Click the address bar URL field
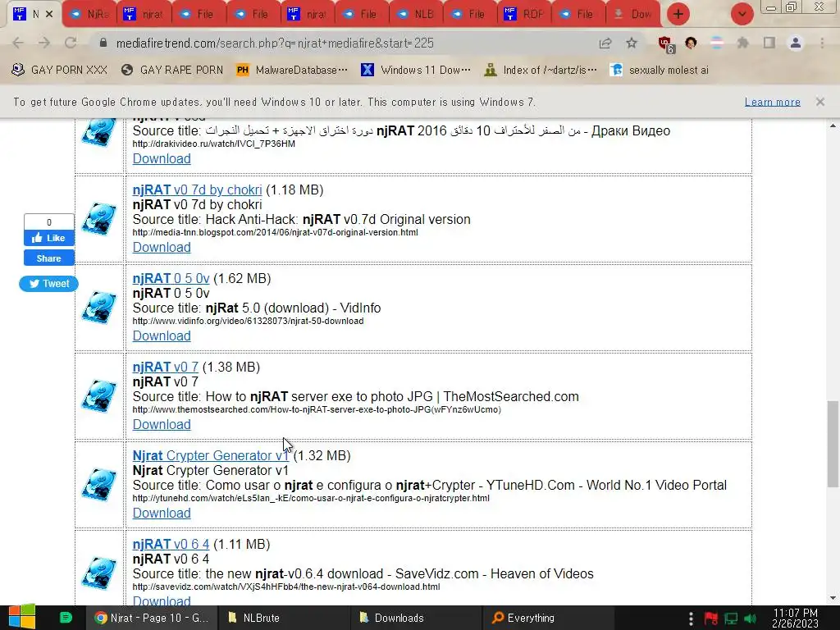This screenshot has width=840, height=630. click(343, 43)
